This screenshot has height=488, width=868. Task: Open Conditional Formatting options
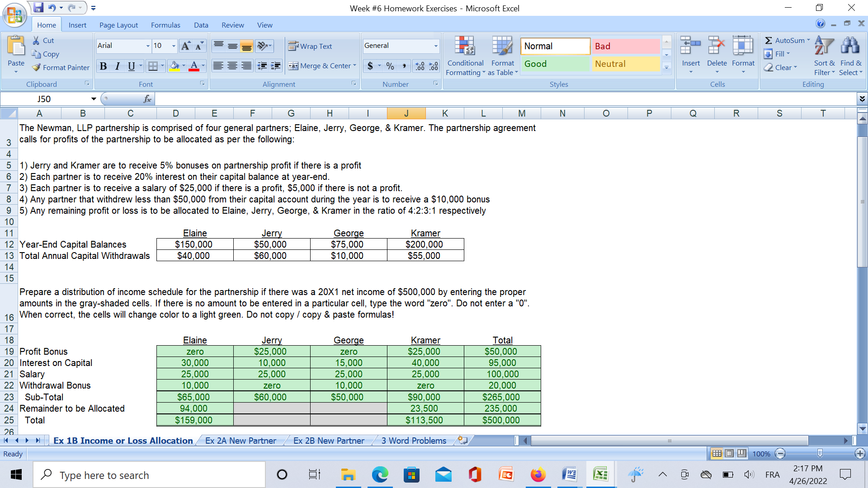pyautogui.click(x=465, y=55)
